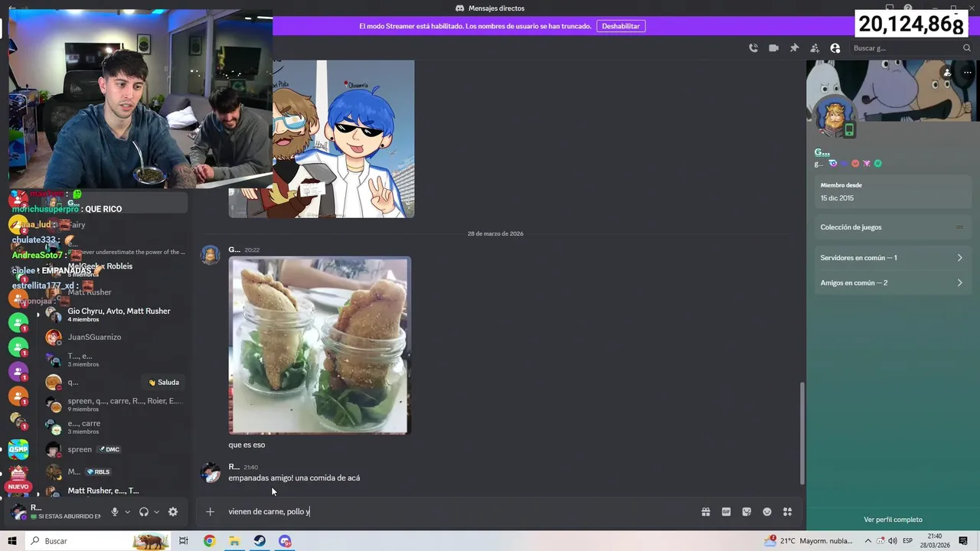980x551 pixels.
Task: Add friends to this direct message
Action: 815,48
